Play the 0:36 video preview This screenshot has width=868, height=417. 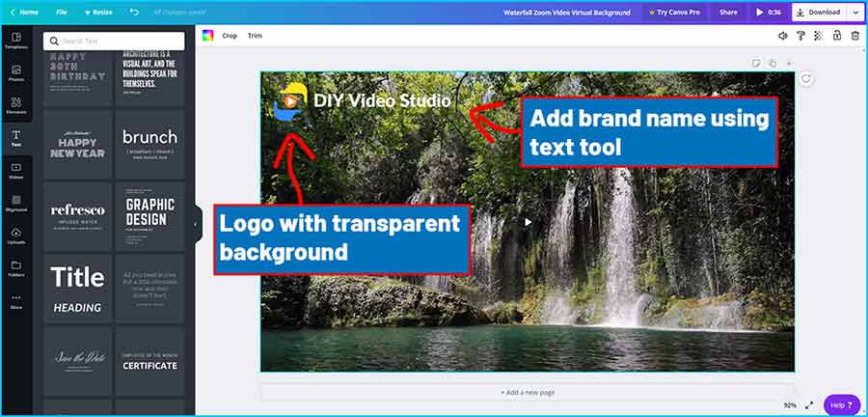pyautogui.click(x=769, y=13)
